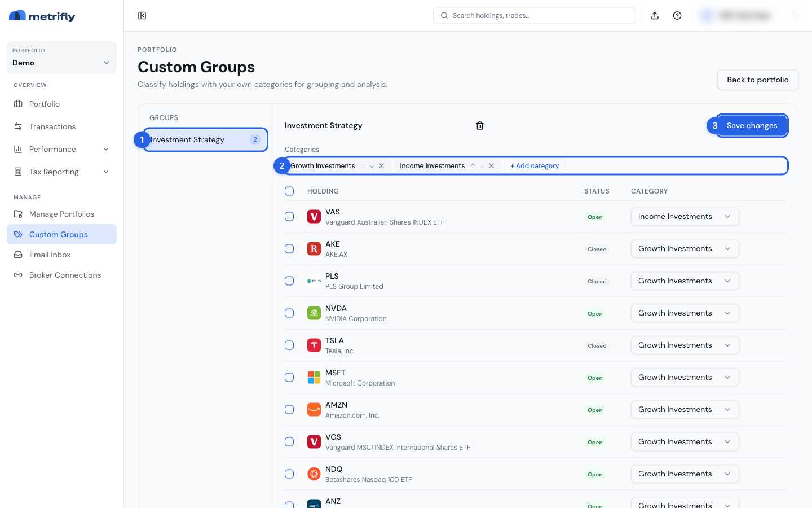Viewport: 812px width, 508px height.
Task: Click the PLS Group logo icon
Action: tap(314, 281)
